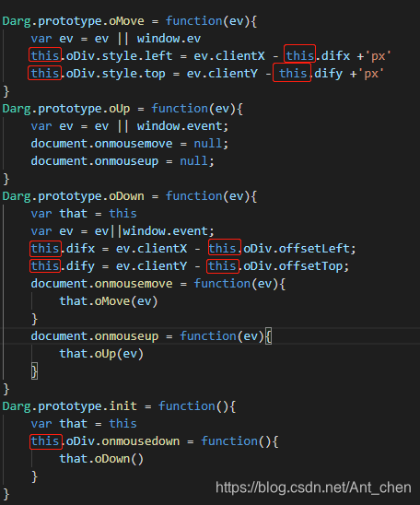Click the 'that.oUp(ev)' call

pyautogui.click(x=101, y=354)
